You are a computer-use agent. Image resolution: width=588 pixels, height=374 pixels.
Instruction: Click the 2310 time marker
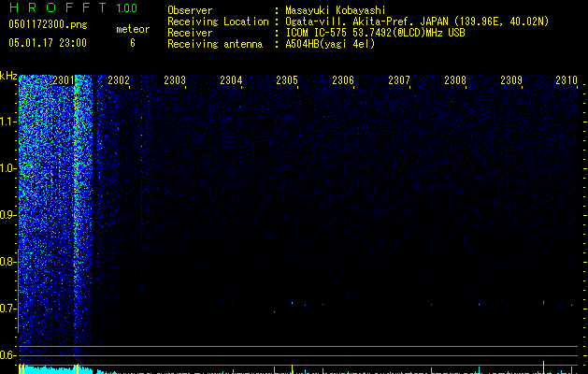pos(566,80)
